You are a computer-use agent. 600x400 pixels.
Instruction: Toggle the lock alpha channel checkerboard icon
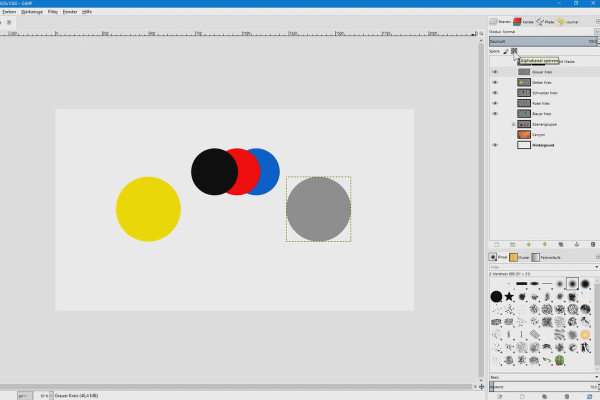(514, 51)
